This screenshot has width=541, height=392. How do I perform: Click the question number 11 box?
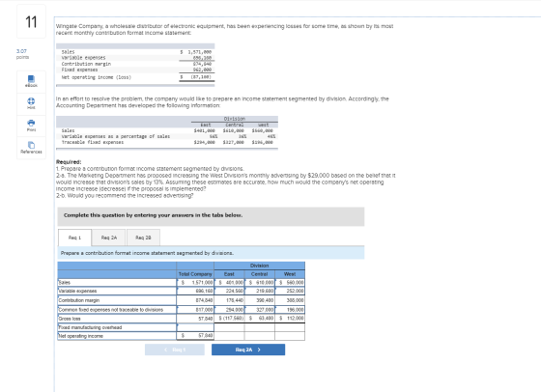pyautogui.click(x=31, y=21)
